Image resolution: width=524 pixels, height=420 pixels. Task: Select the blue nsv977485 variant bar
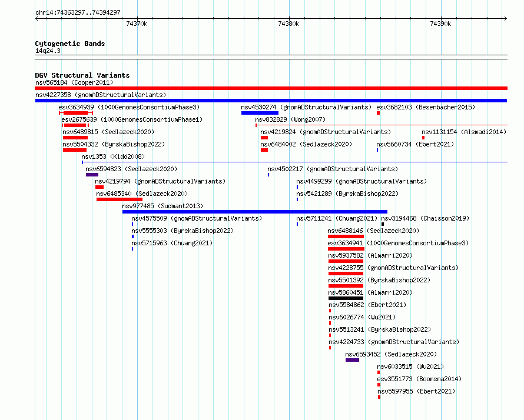coord(255,212)
